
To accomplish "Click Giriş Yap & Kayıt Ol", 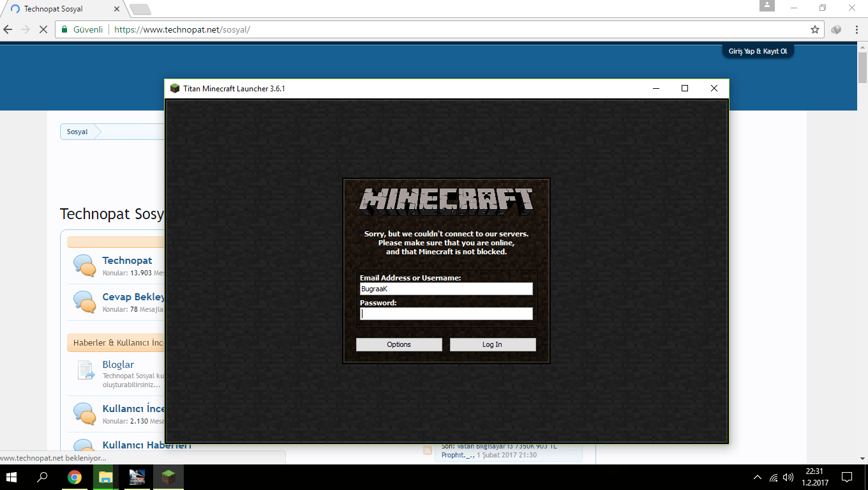I will pos(758,51).
